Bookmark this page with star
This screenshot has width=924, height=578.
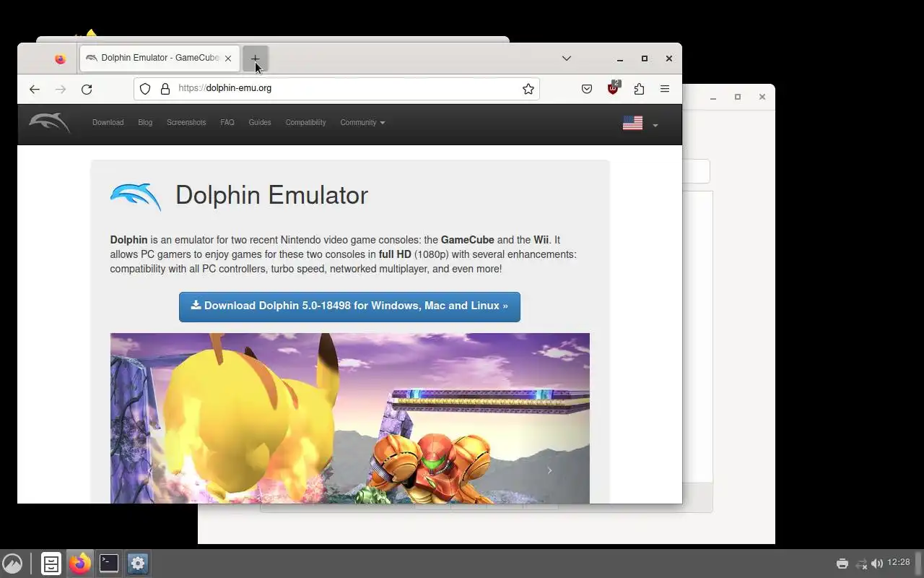click(528, 89)
